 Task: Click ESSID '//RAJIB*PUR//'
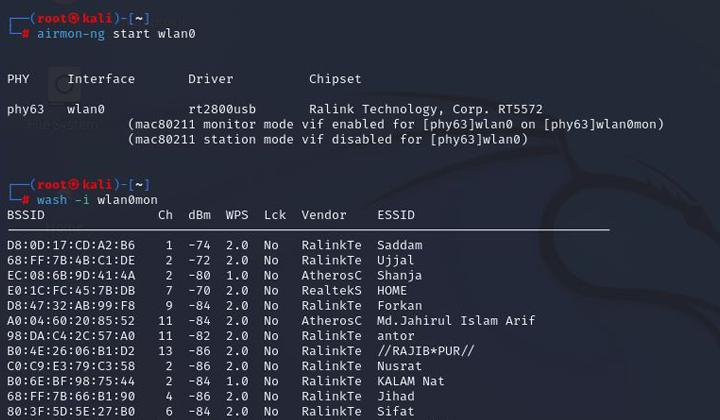[425, 351]
